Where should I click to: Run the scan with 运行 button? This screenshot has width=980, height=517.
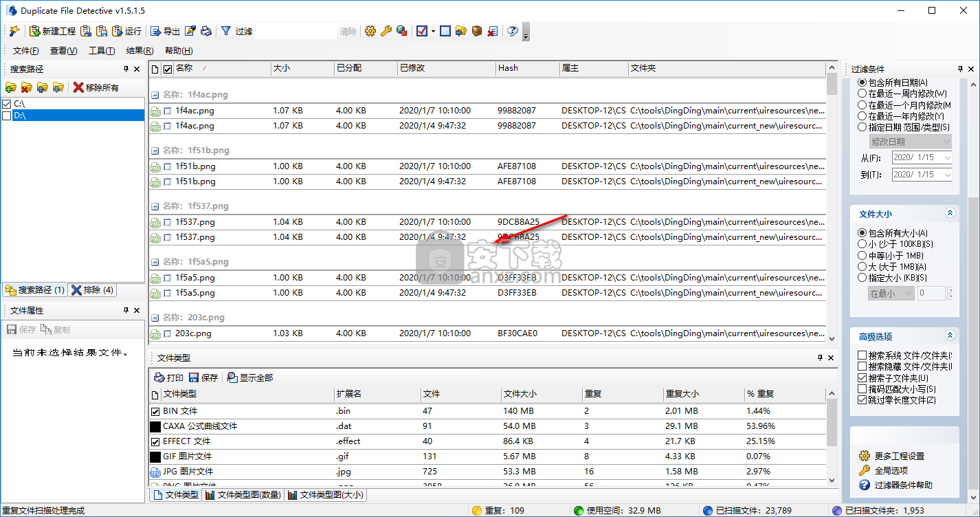126,31
